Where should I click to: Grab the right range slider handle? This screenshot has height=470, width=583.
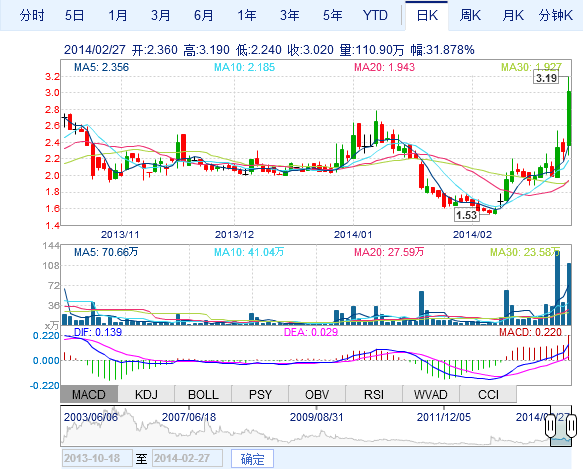(x=571, y=425)
